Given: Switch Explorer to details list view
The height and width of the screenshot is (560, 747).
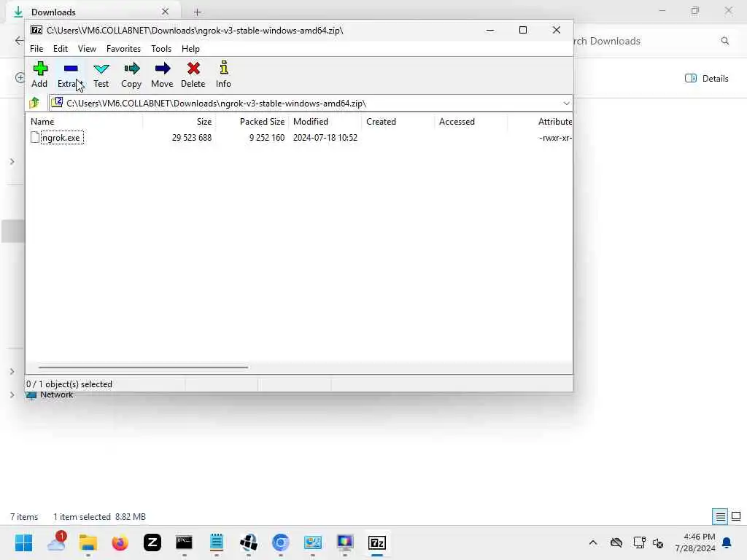Looking at the screenshot, I should click(x=720, y=516).
